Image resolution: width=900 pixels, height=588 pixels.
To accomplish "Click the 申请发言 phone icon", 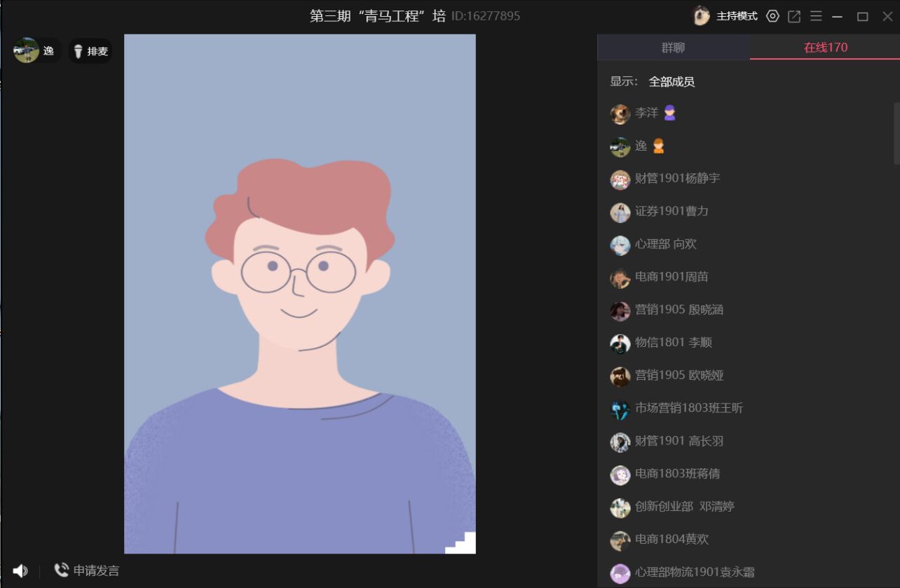I will 62,570.
